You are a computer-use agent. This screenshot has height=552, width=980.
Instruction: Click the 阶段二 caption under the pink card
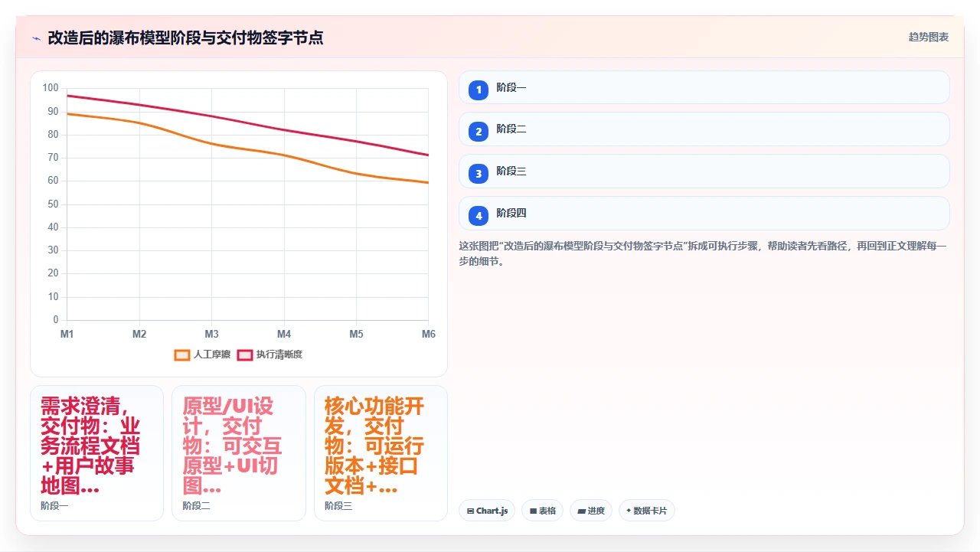(196, 506)
